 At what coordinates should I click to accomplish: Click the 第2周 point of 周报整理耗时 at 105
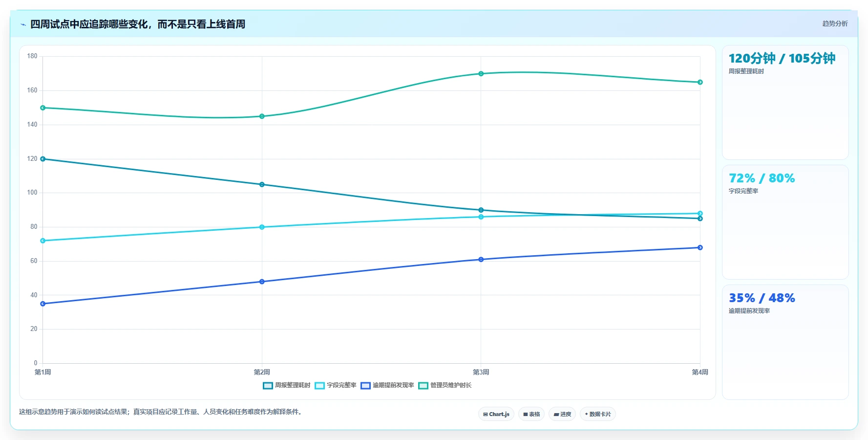(x=262, y=184)
